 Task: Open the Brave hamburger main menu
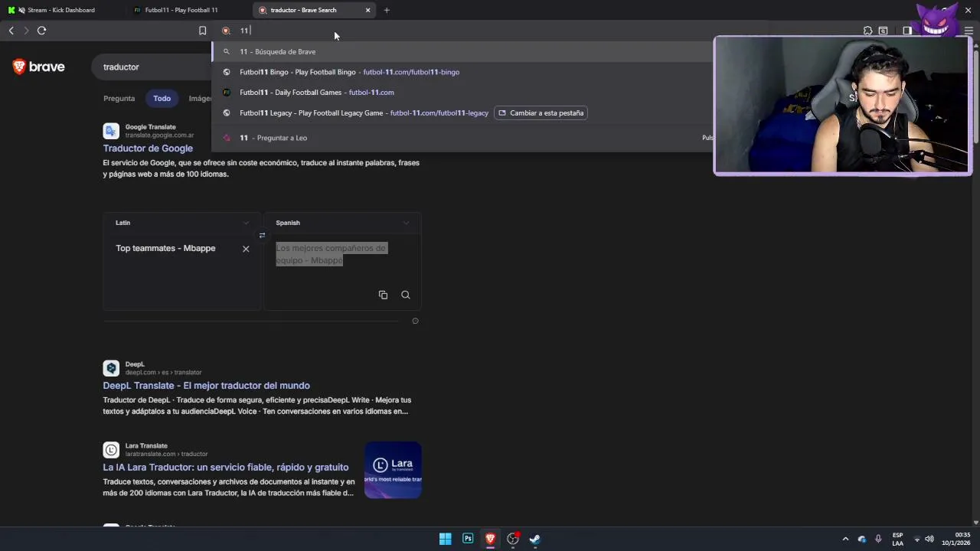(x=969, y=31)
